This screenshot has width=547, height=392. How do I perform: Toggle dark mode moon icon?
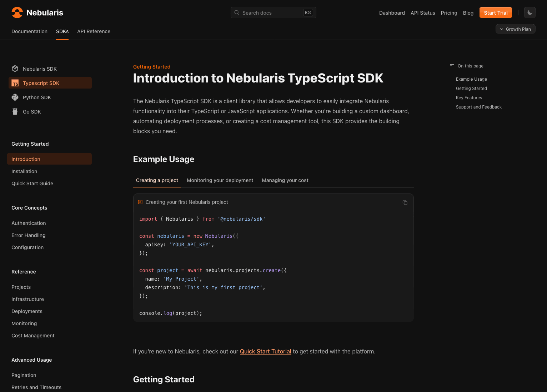pos(530,12)
